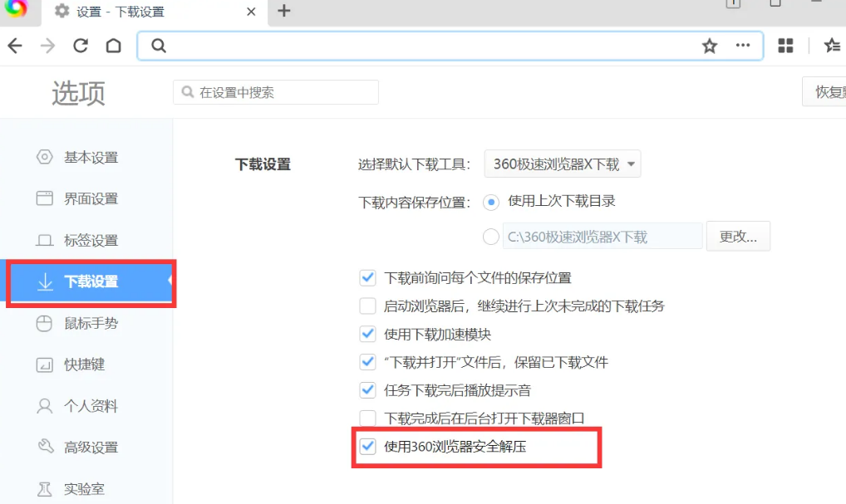
Task: Enable 继续进行上次未完成的下载任务 checkbox
Action: (368, 306)
